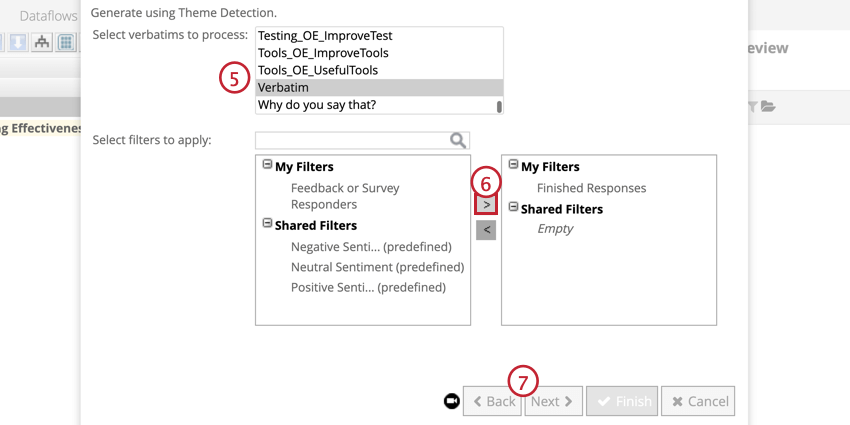Viewport: 850px width, 425px height.
Task: Collapse My Filters in applied filters list
Action: tap(513, 166)
